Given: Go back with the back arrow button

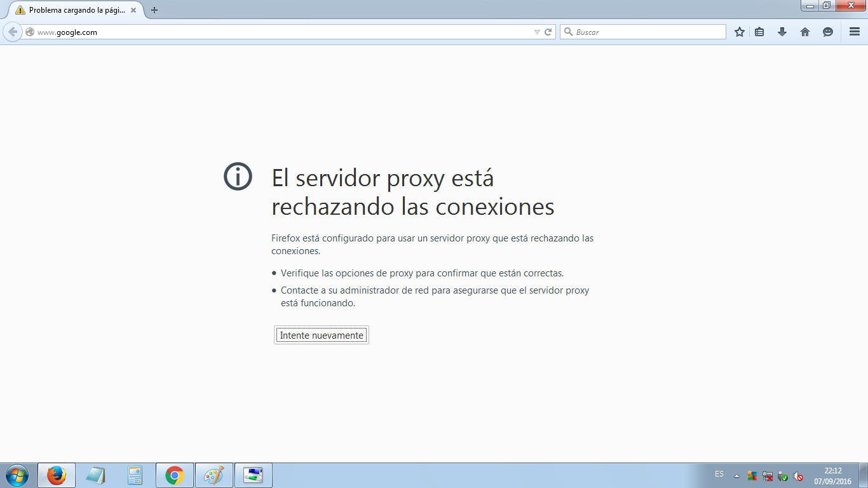Looking at the screenshot, I should click(12, 32).
